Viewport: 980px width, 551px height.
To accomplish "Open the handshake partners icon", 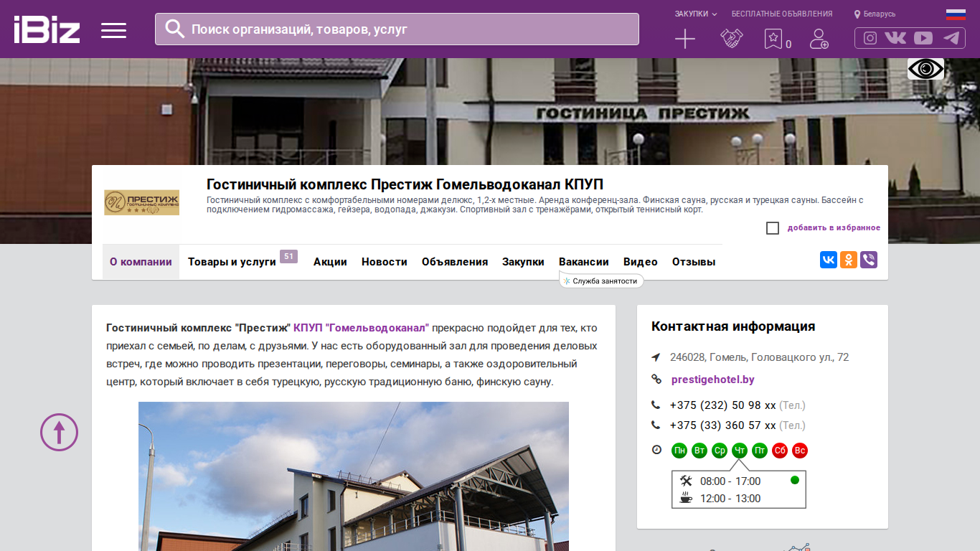I will coord(732,39).
